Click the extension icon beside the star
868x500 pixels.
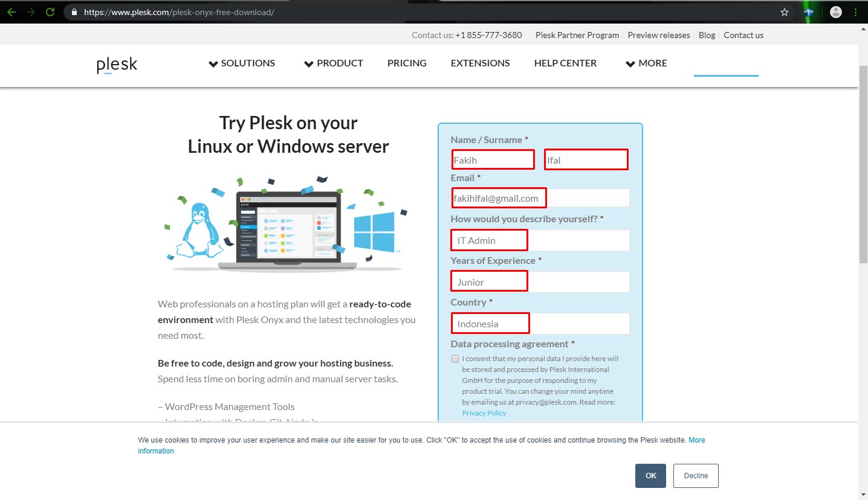(x=809, y=11)
